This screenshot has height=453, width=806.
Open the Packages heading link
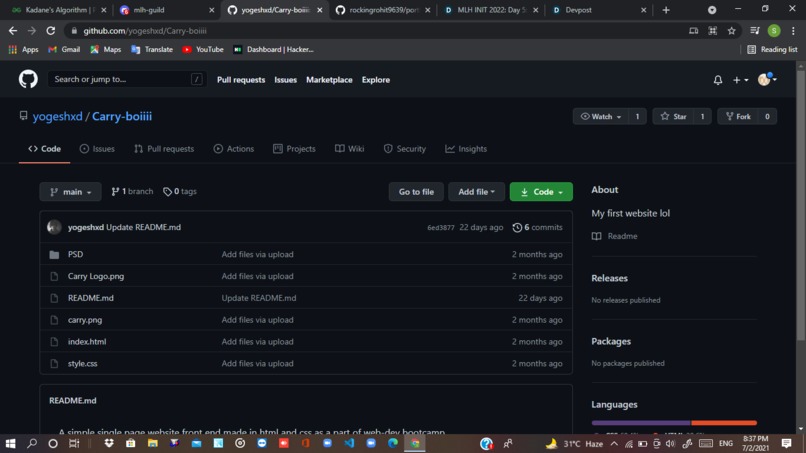click(611, 341)
